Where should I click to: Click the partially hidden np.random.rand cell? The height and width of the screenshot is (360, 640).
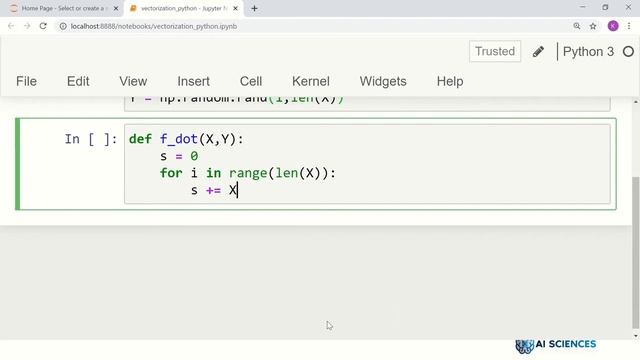point(367,103)
